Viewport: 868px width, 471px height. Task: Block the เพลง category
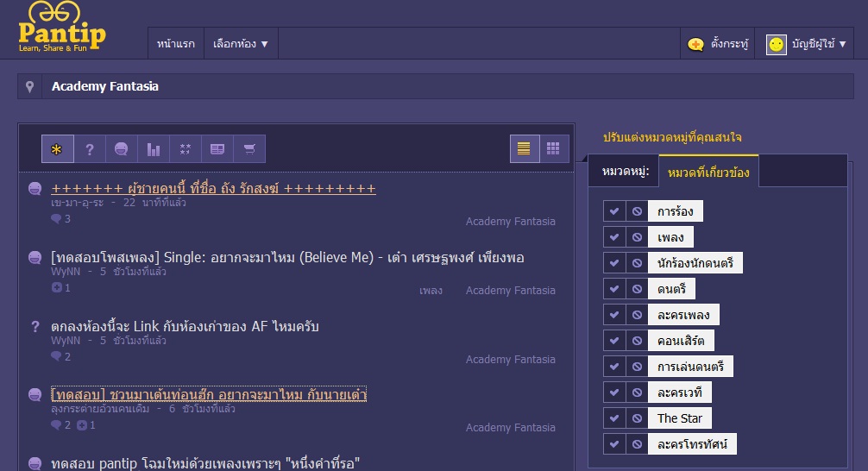point(637,237)
